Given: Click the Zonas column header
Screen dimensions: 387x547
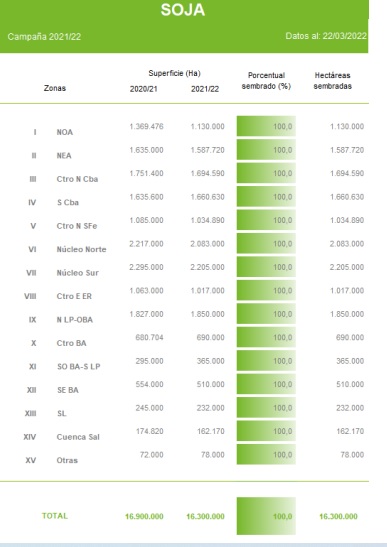Looking at the screenshot, I should pos(55,88).
